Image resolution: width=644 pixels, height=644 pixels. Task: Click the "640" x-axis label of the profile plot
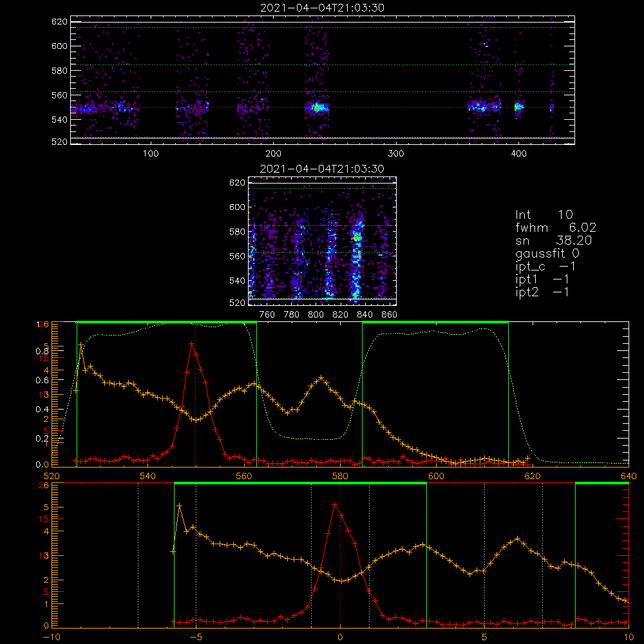tap(629, 476)
